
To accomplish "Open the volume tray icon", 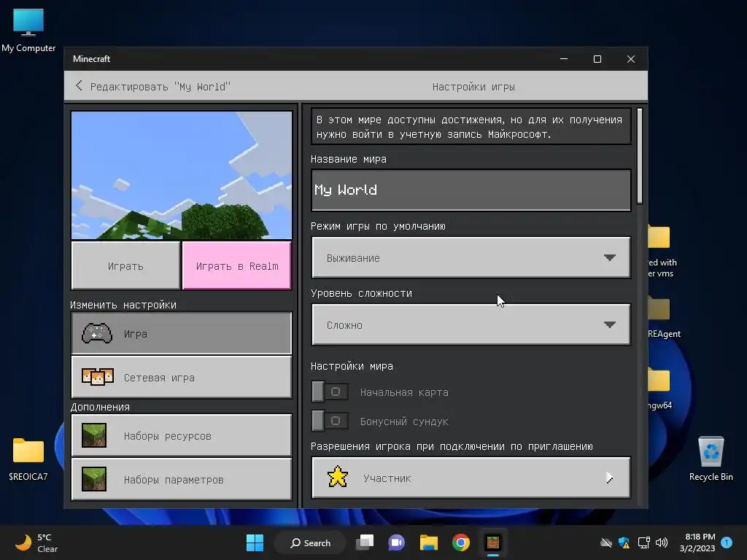I will coord(662,542).
